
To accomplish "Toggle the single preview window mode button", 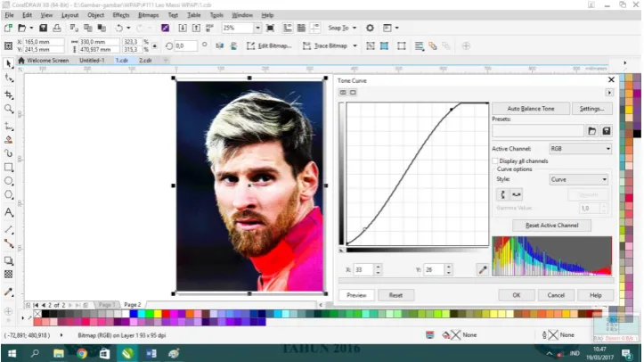I will point(353,93).
